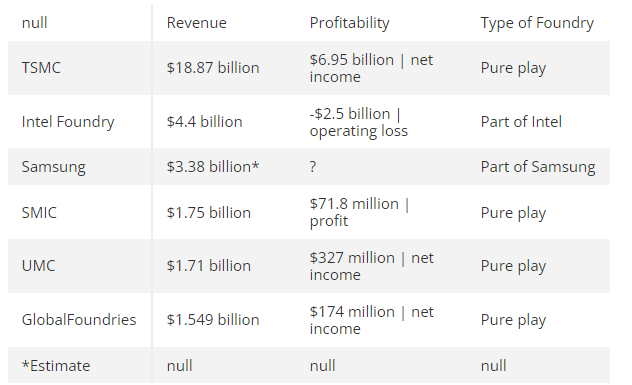Click the UMC row label
Image resolution: width=632 pixels, height=385 pixels.
(x=38, y=266)
